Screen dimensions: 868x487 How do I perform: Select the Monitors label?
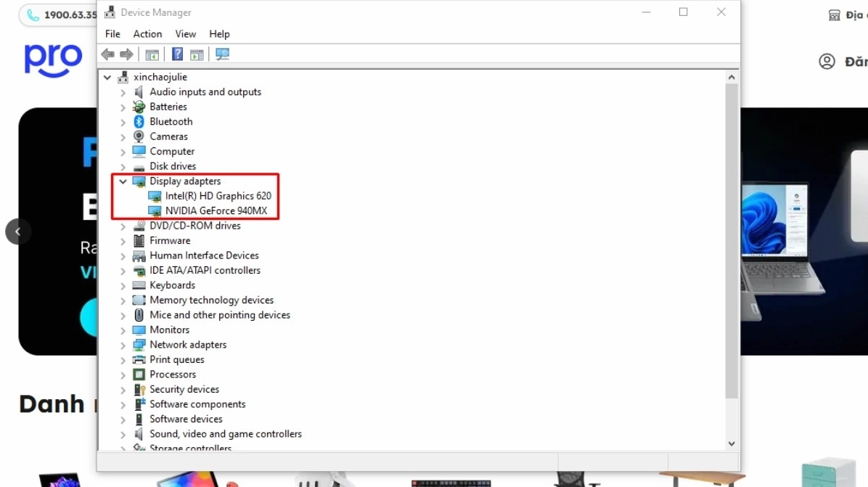(169, 330)
